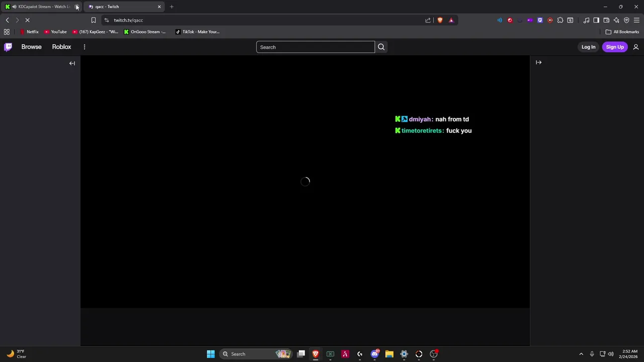Open the OnGooo Stream bookmark

(144, 32)
